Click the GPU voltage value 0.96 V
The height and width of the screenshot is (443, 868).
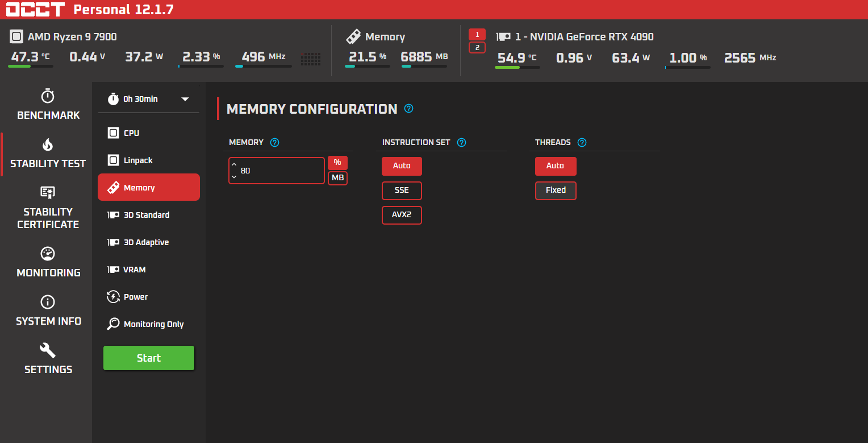(574, 58)
